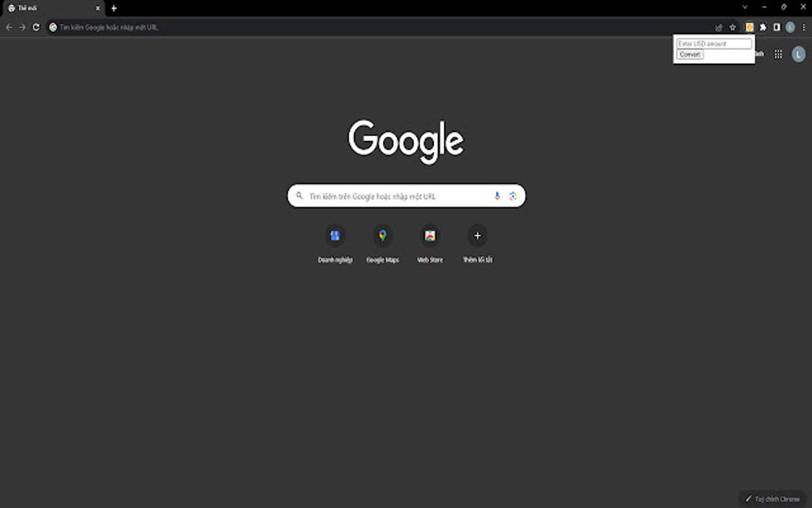This screenshot has width=812, height=508.
Task: Start voice search with the microphone
Action: [x=497, y=196]
